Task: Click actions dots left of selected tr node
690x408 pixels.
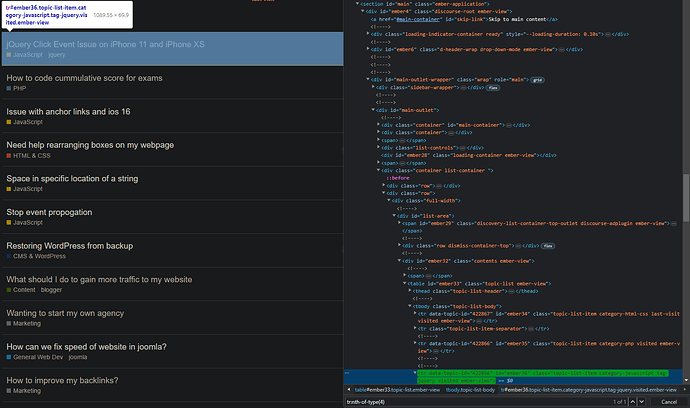Action: [x=347, y=373]
